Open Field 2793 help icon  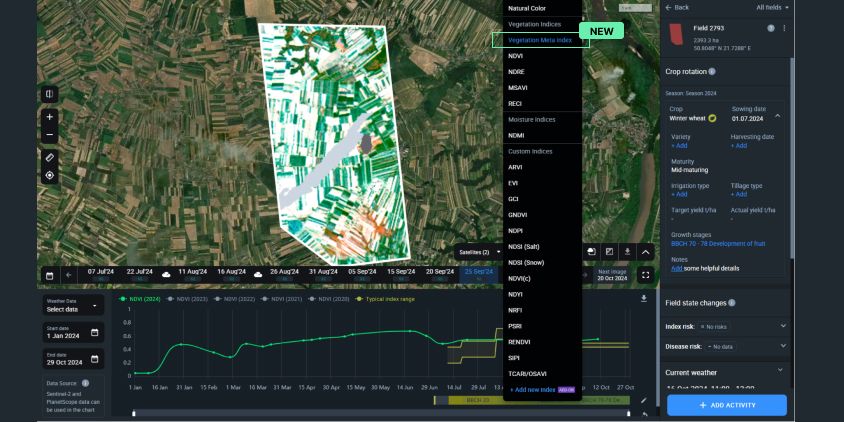(x=771, y=28)
